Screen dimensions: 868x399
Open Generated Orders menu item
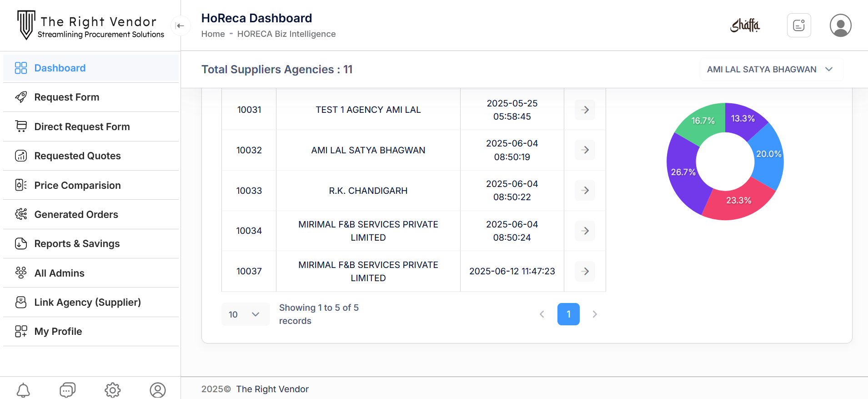[x=91, y=214]
